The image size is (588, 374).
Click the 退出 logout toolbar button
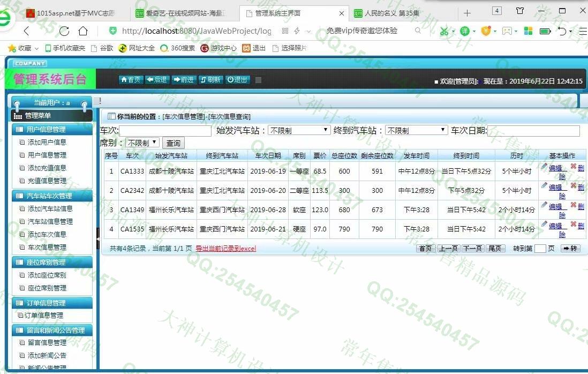[x=237, y=79]
